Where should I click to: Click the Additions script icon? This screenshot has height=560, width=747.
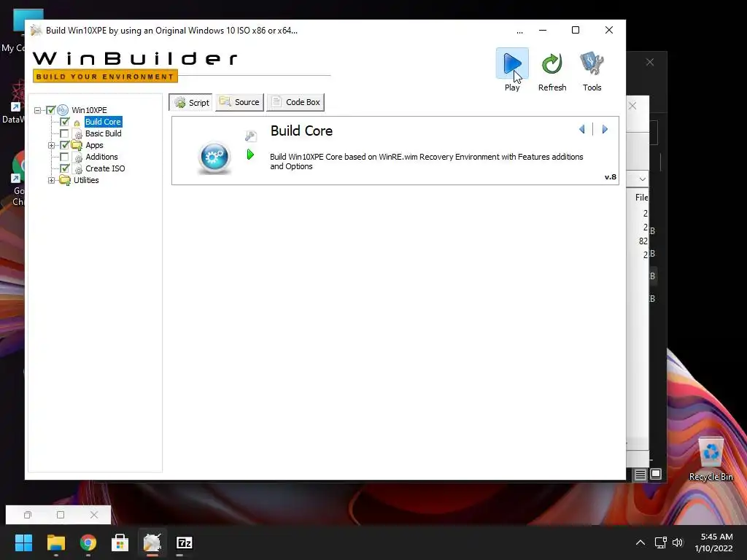pyautogui.click(x=77, y=157)
